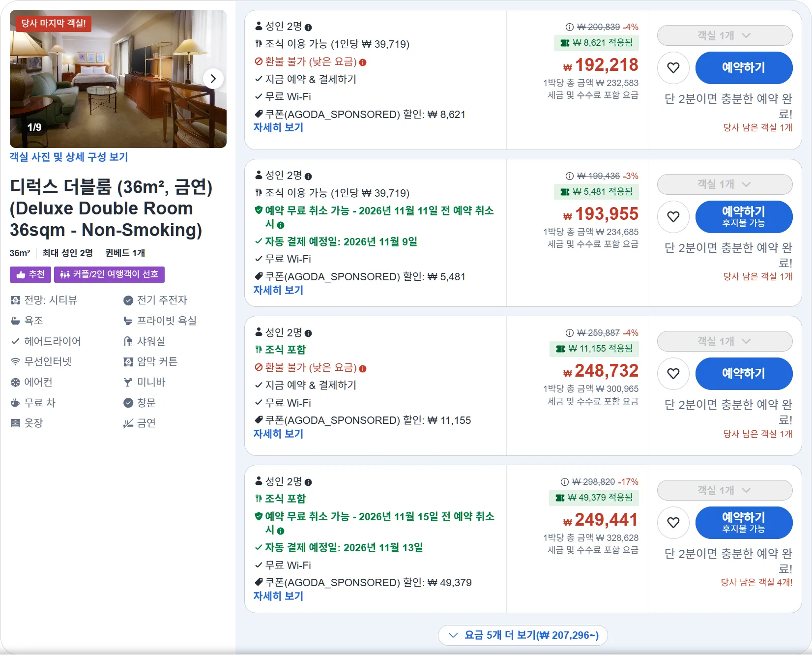Click the '전망: 시티뷰' amenity
The image size is (812, 655).
coord(44,300)
